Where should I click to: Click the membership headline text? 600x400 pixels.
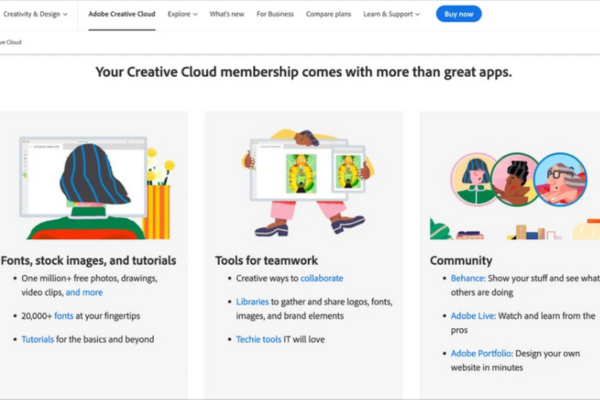(x=303, y=72)
